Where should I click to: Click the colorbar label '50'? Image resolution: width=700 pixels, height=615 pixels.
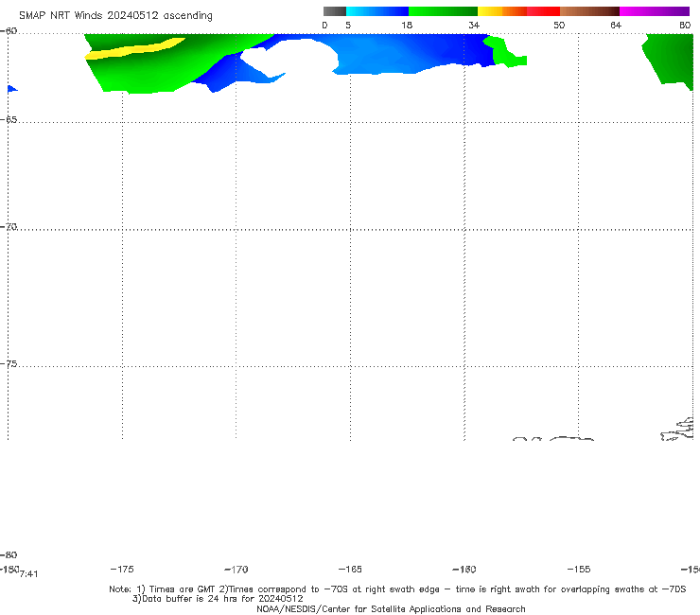point(559,25)
